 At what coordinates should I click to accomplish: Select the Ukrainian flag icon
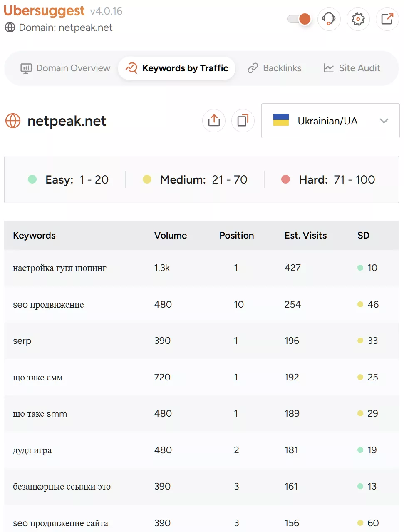(x=280, y=121)
